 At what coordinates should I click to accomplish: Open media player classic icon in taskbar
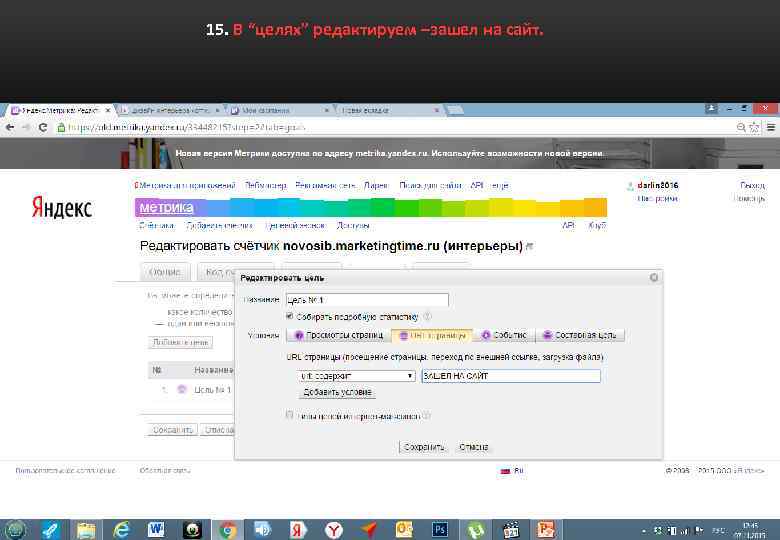510,530
